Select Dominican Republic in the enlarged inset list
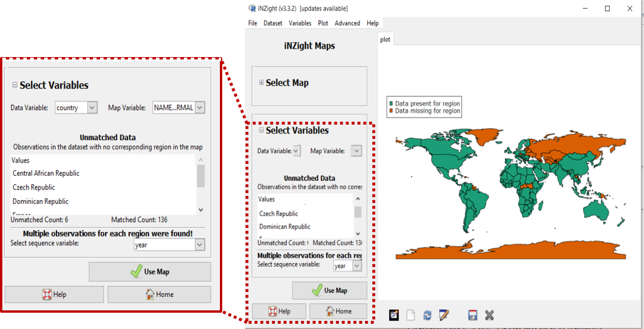The image size is (644, 329). click(41, 201)
